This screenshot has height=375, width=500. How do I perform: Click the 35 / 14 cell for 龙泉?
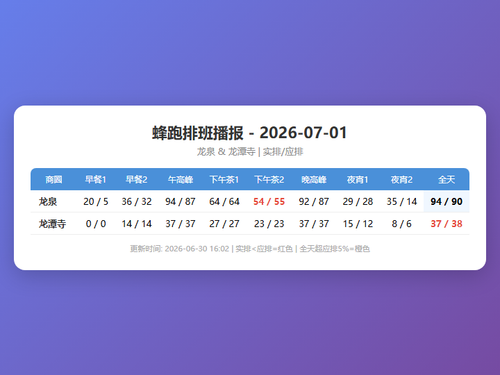[402, 201]
